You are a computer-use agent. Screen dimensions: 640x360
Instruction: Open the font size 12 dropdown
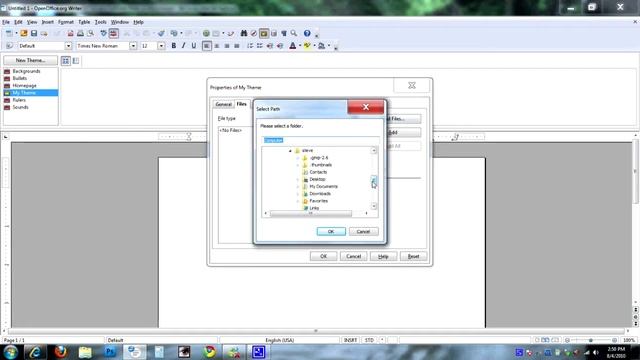161,46
